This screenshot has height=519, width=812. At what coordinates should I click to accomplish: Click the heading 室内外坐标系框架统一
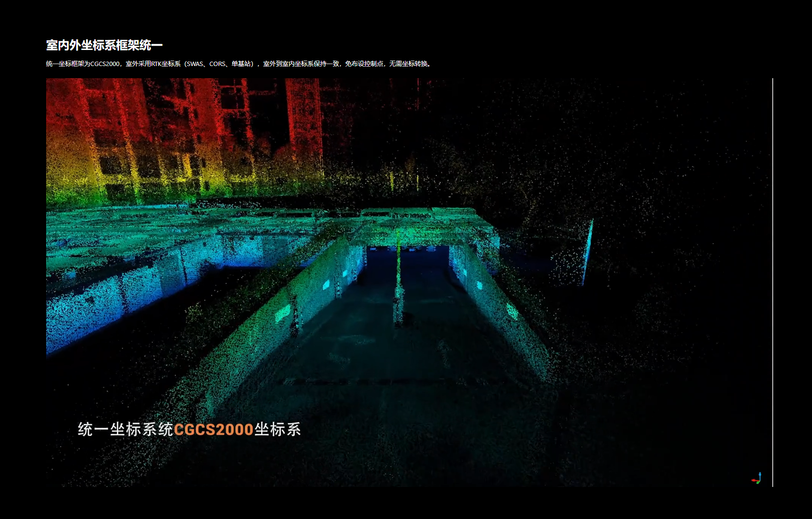click(x=104, y=45)
